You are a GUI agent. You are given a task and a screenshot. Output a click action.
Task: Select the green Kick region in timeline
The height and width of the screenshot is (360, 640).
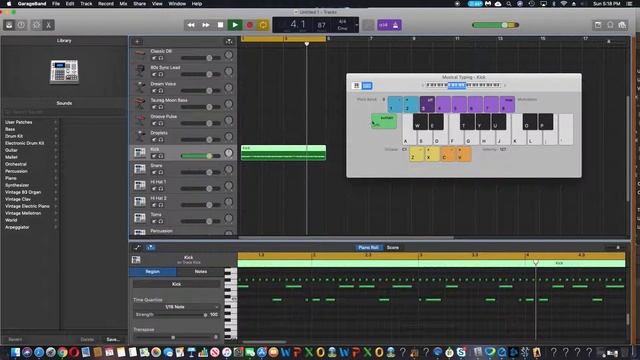tap(283, 153)
